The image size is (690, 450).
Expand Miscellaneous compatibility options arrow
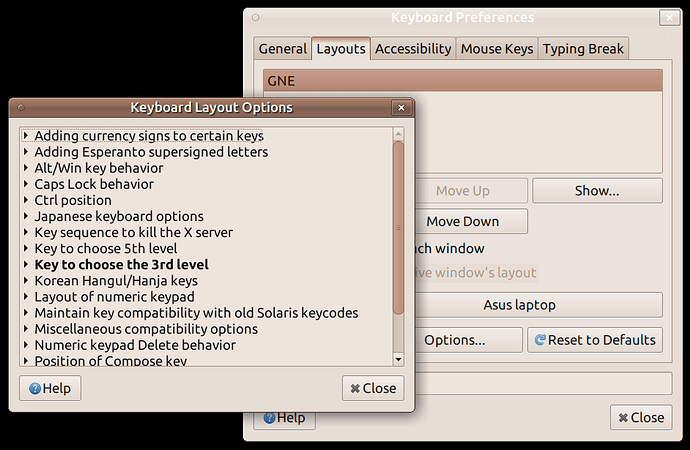coord(26,329)
